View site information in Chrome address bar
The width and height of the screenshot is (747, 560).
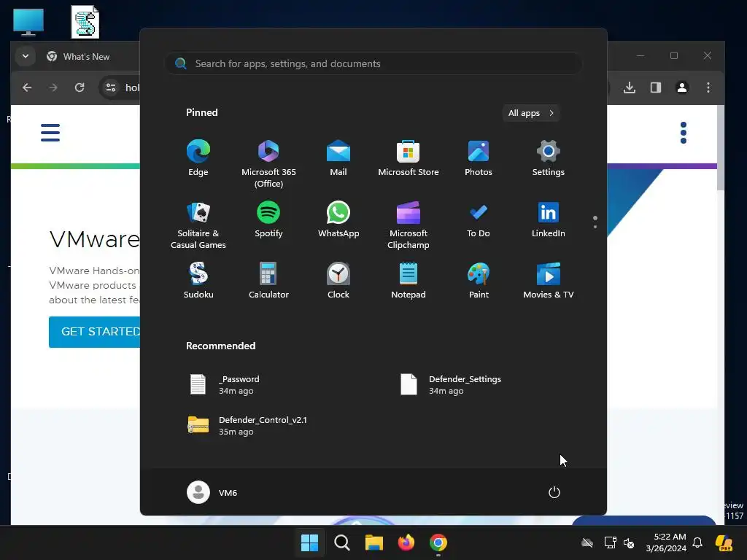coord(111,87)
